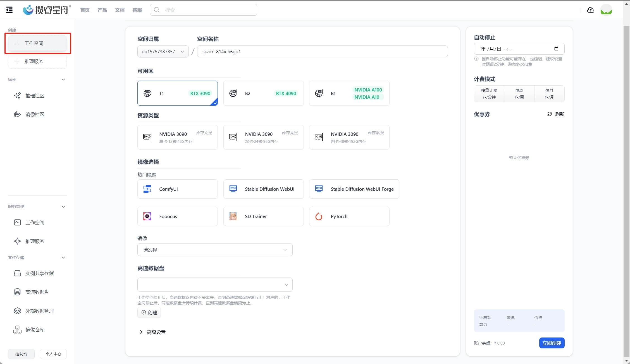The width and height of the screenshot is (630, 364).
Task: Click + 推理服务 create button
Action: point(37,61)
